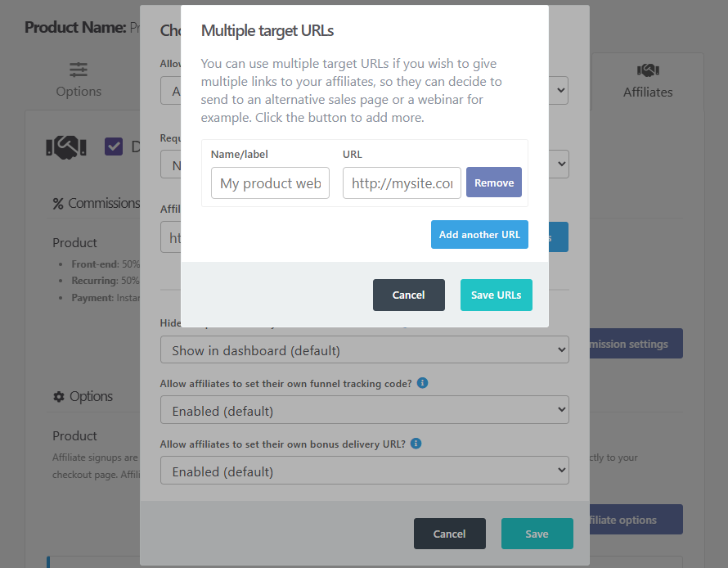Click info icon beside bonus delivery URL
The width and height of the screenshot is (728, 568).
pyautogui.click(x=416, y=444)
